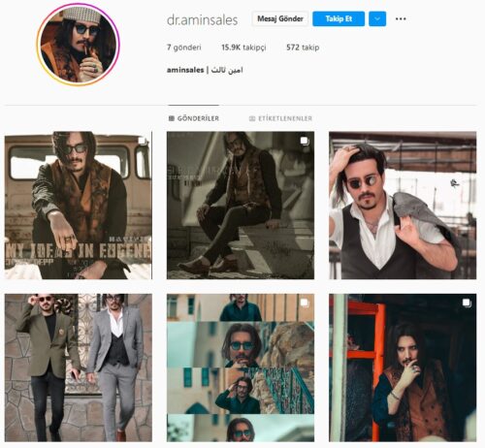485x448 pixels.
Task: Switch to the GÖNDERİLER tab
Action: [x=194, y=118]
